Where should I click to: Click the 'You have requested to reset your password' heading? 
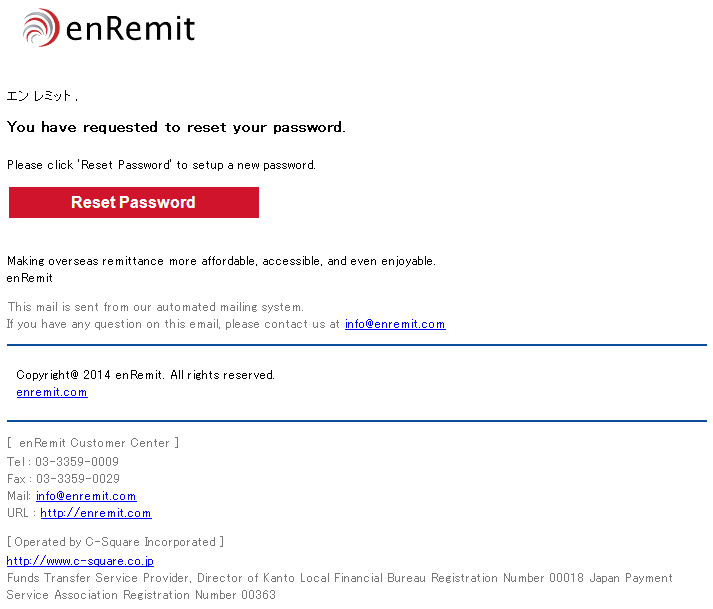click(x=176, y=127)
